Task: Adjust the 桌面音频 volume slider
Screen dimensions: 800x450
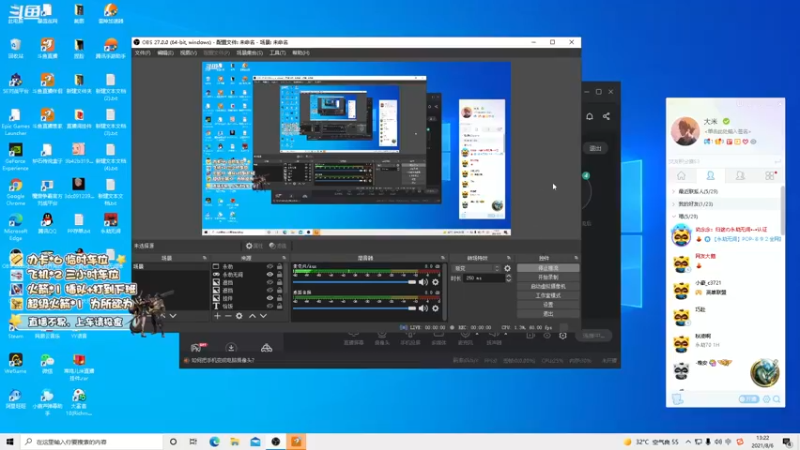Action: click(354, 308)
